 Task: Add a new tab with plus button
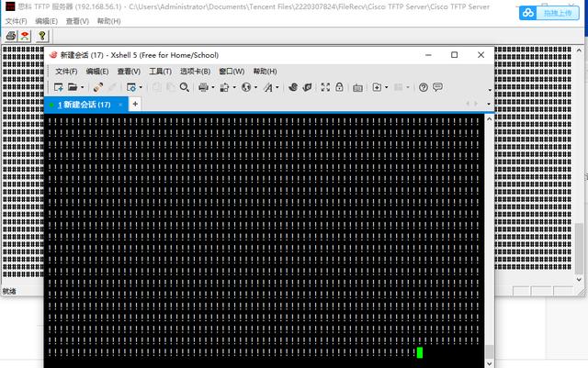point(135,105)
